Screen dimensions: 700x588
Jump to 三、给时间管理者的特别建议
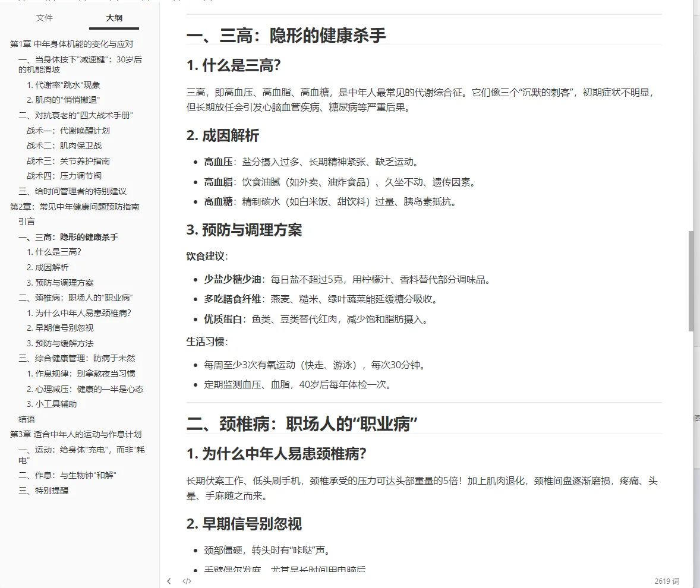[x=72, y=191]
